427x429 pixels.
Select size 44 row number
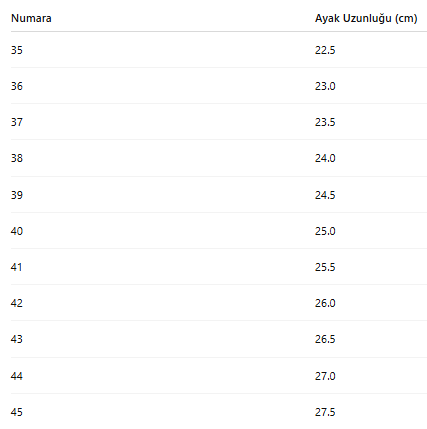click(17, 376)
